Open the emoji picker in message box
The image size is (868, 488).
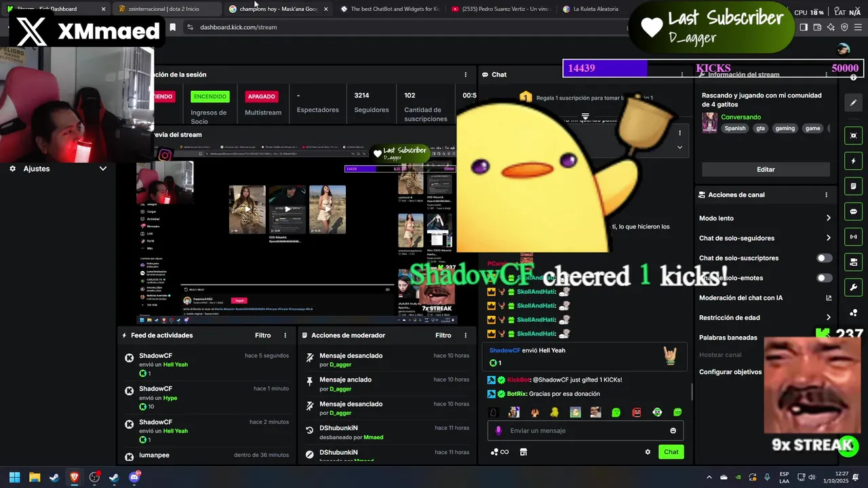click(673, 430)
